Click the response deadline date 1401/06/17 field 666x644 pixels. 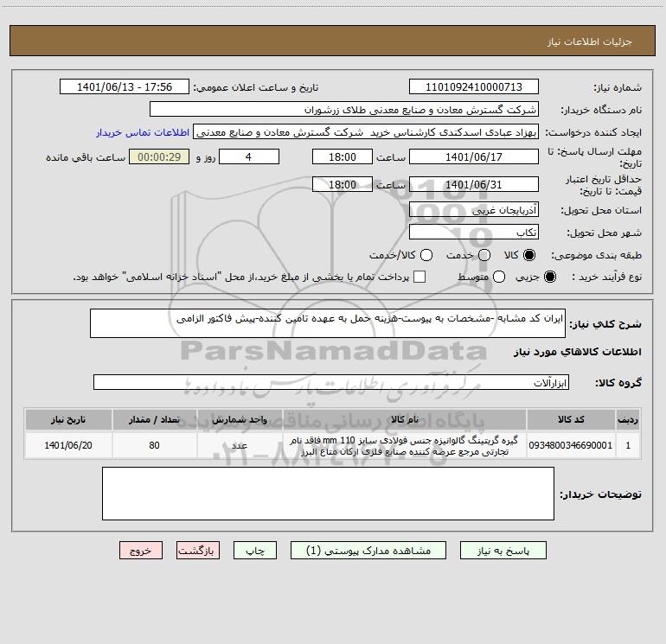[474, 157]
